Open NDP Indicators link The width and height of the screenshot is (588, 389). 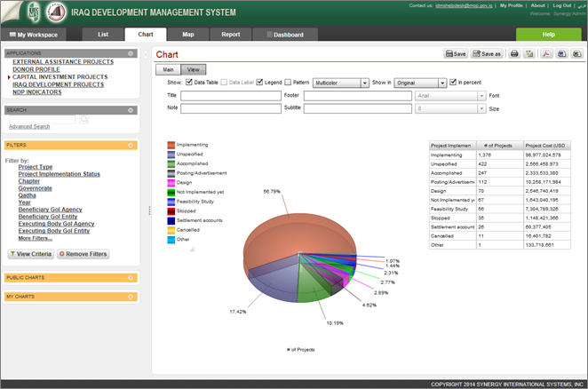coord(36,92)
